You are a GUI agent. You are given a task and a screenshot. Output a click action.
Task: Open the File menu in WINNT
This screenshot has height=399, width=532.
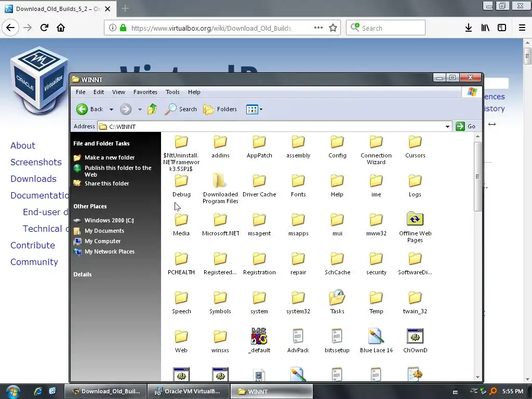point(81,92)
